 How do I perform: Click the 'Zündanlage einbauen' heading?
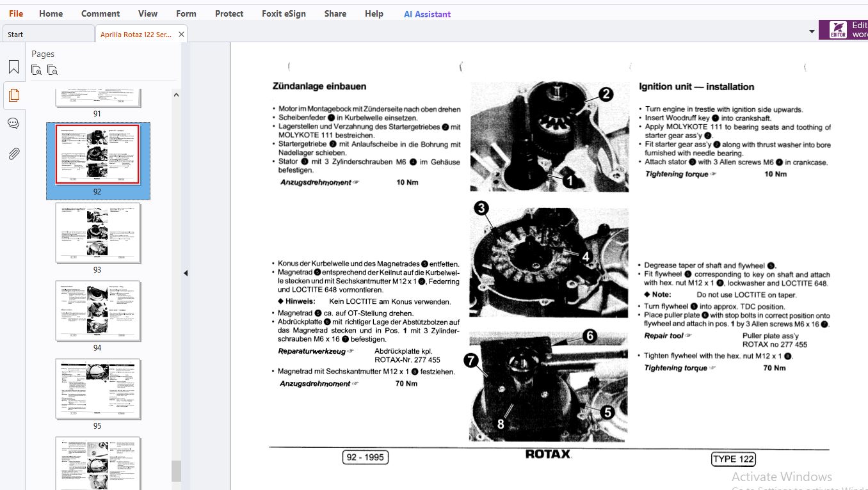coord(319,86)
